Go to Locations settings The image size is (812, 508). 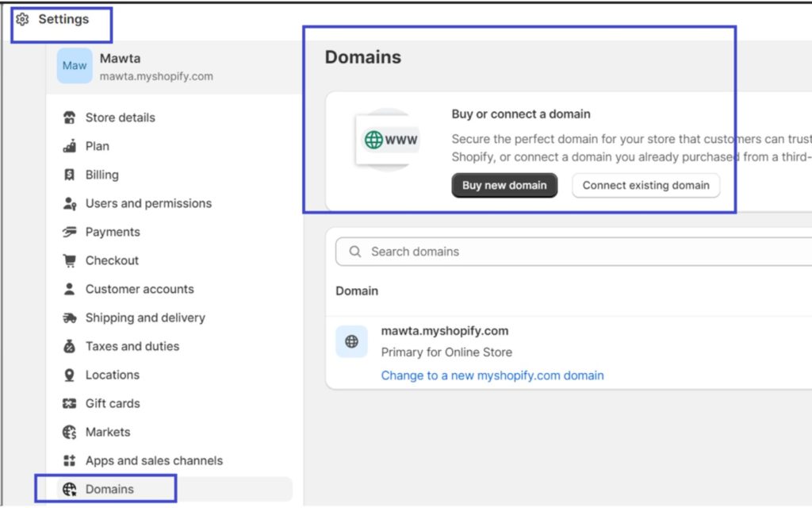tap(113, 375)
